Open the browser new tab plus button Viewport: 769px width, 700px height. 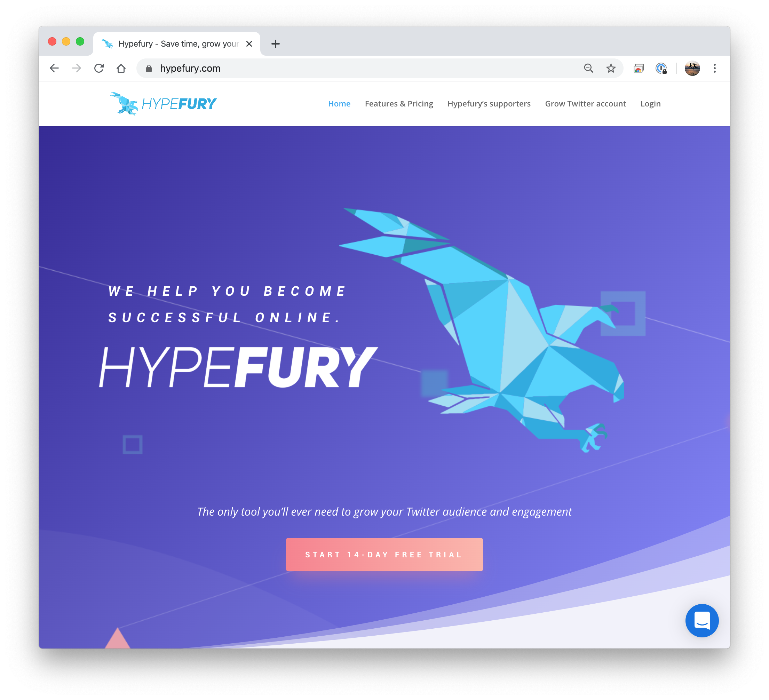coord(277,43)
